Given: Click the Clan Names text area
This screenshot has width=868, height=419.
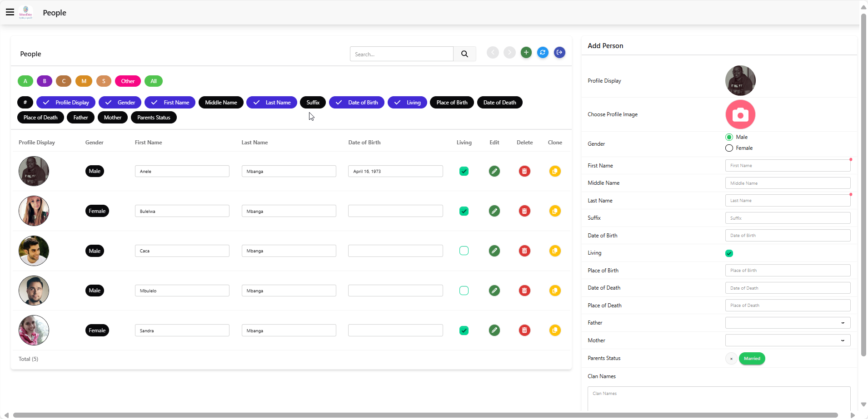Looking at the screenshot, I should coord(718,399).
